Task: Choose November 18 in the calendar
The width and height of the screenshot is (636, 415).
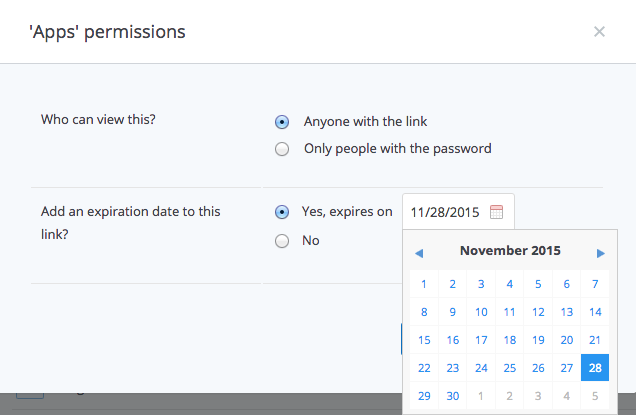Action: (x=510, y=340)
